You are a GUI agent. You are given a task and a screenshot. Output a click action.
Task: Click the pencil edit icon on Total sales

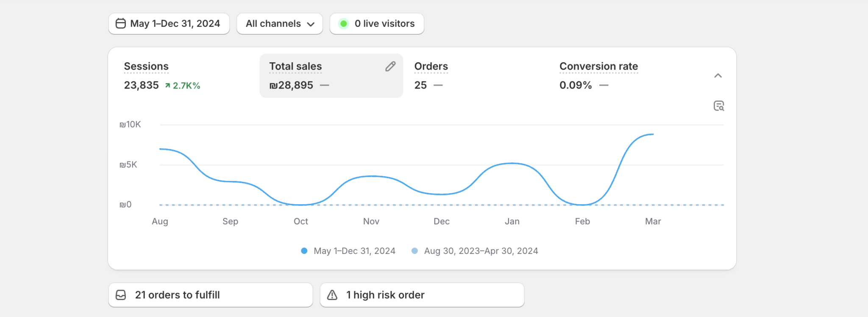tap(390, 67)
